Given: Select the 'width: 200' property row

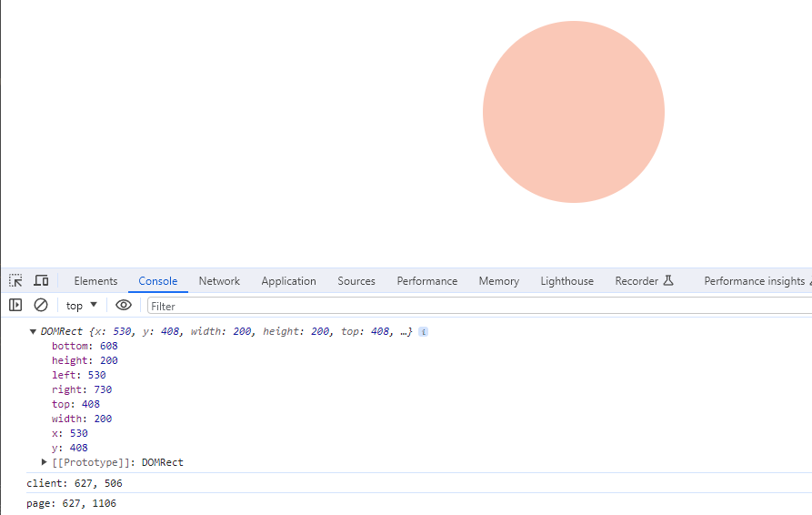Looking at the screenshot, I should click(82, 419).
